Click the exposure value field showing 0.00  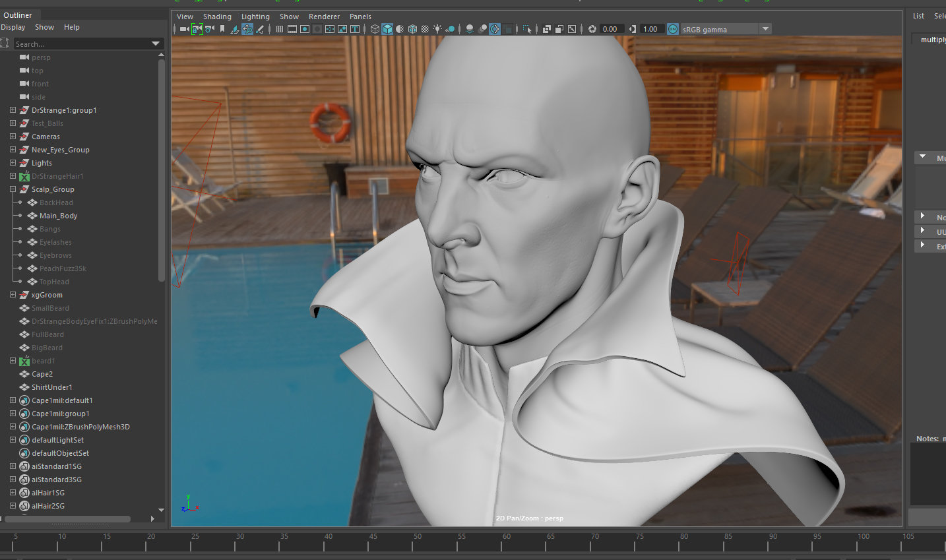(x=612, y=29)
